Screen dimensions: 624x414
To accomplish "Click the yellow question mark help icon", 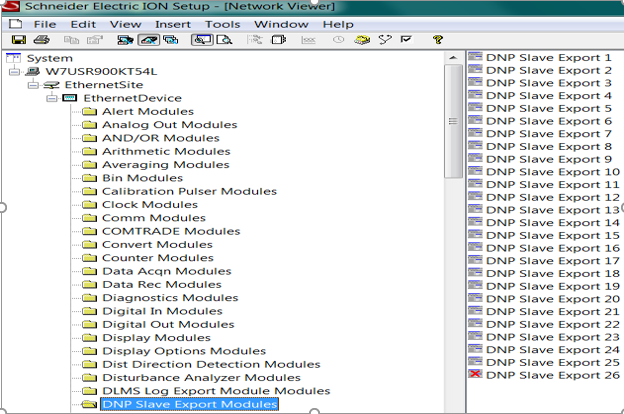I will coord(438,40).
